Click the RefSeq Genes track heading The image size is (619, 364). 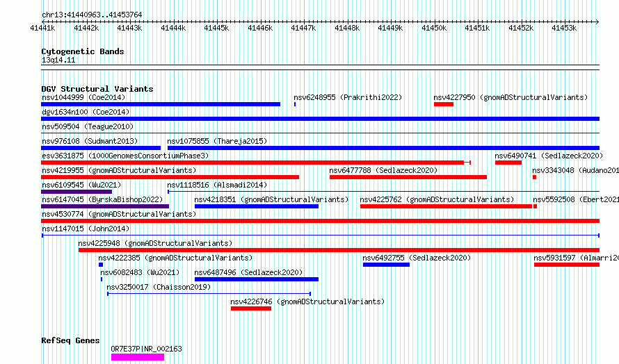click(70, 341)
